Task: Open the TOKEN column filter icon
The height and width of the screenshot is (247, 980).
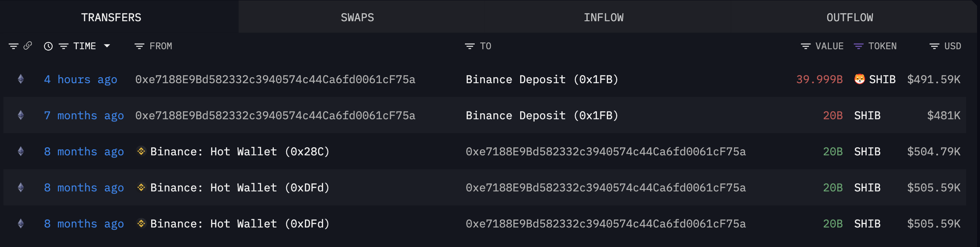Action: click(859, 46)
